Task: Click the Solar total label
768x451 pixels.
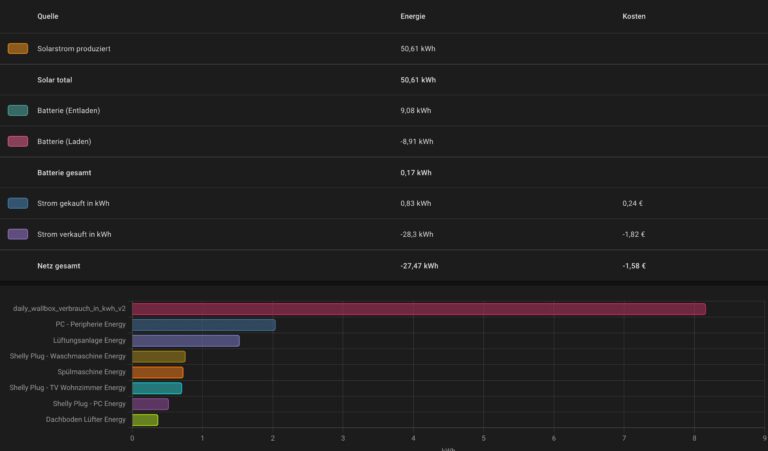Action: point(54,80)
